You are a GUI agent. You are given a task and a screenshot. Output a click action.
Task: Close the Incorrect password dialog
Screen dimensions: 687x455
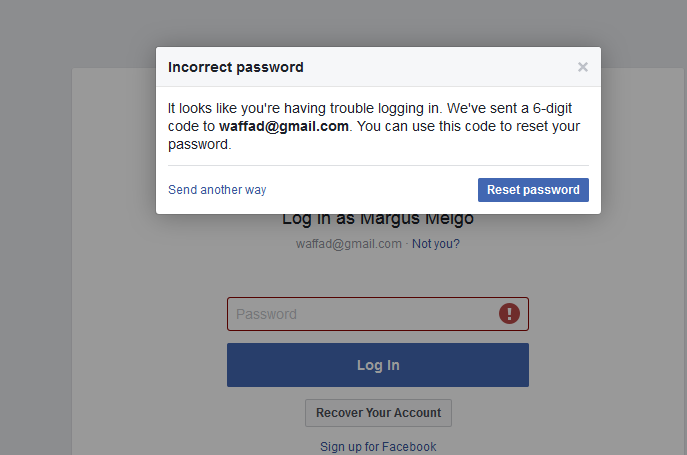[582, 67]
